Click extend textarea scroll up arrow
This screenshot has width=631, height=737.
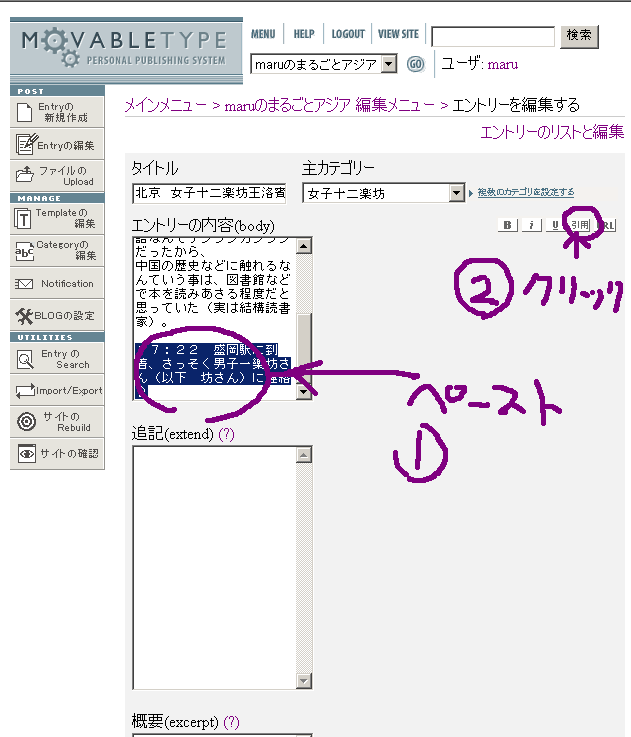pyautogui.click(x=304, y=455)
